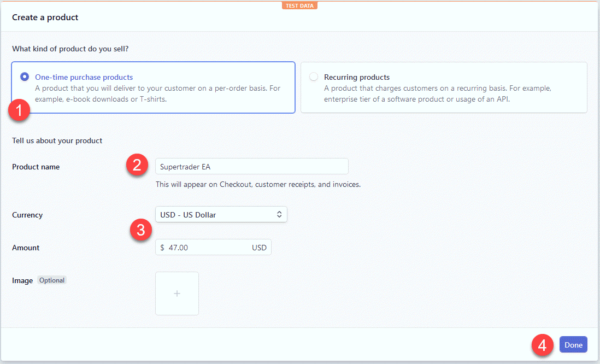Screen dimensions: 600x364
Task: Click the plus icon to upload image
Action: [177, 293]
